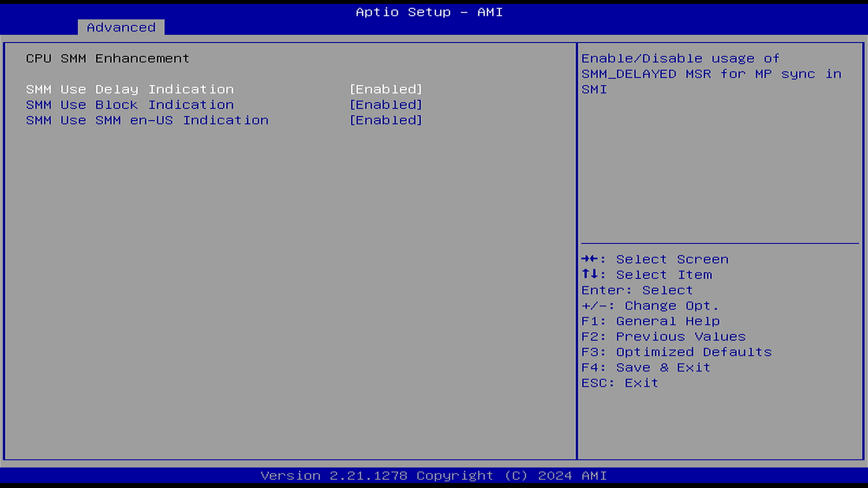Viewport: 868px width, 488px height.
Task: Open Enabled value for SMM Use Block Indication
Action: tap(386, 105)
